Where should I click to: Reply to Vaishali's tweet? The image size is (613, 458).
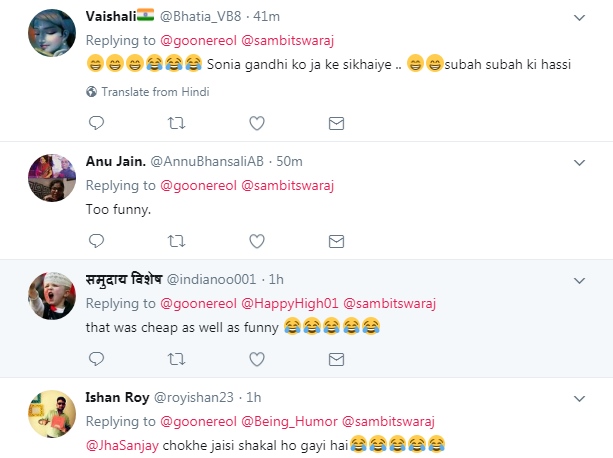(x=97, y=123)
